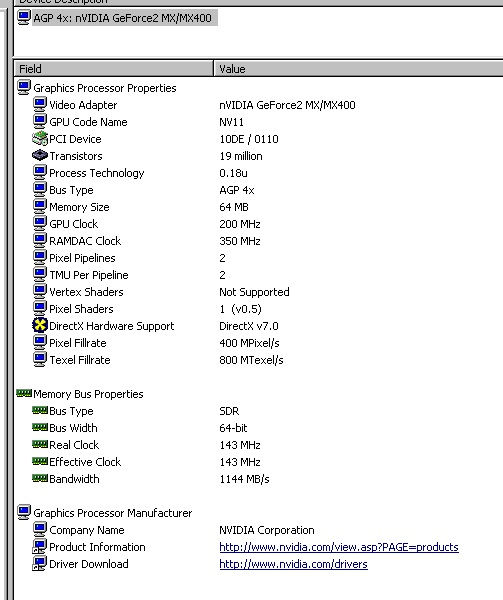Select the 1144 MB/s bandwidth value
Image resolution: width=503 pixels, height=600 pixels.
(x=244, y=479)
